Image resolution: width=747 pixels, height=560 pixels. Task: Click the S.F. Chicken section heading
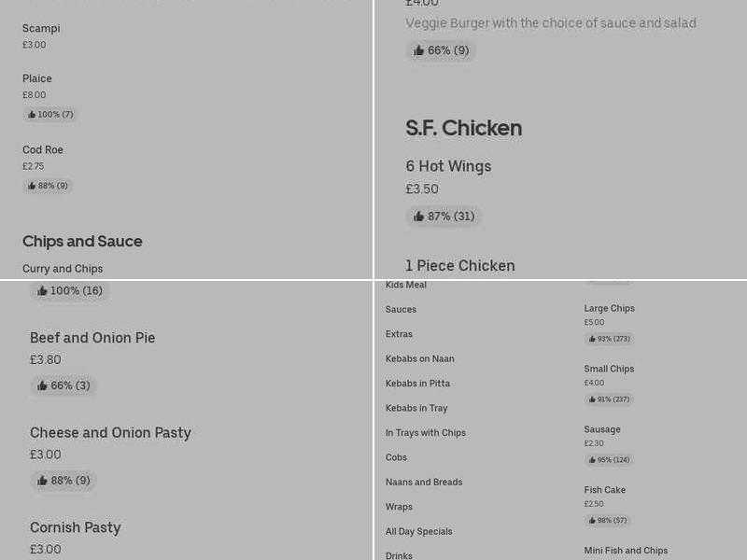pyautogui.click(x=464, y=128)
